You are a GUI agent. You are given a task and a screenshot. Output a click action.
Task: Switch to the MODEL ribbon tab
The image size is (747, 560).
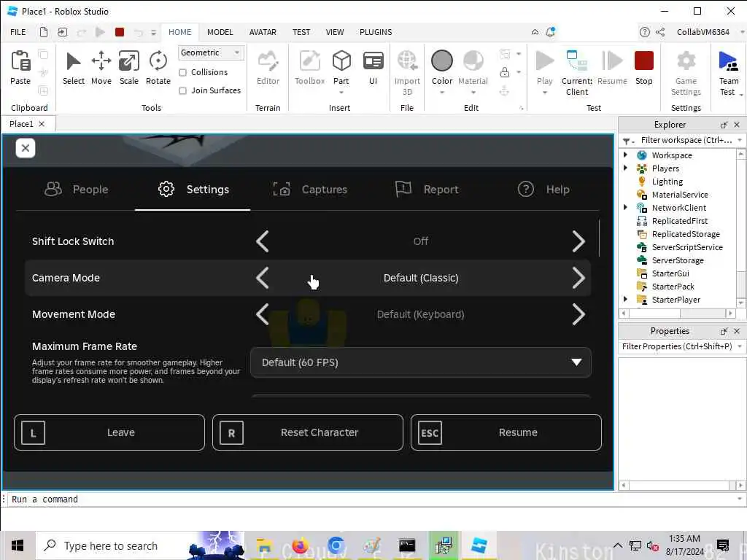[220, 32]
